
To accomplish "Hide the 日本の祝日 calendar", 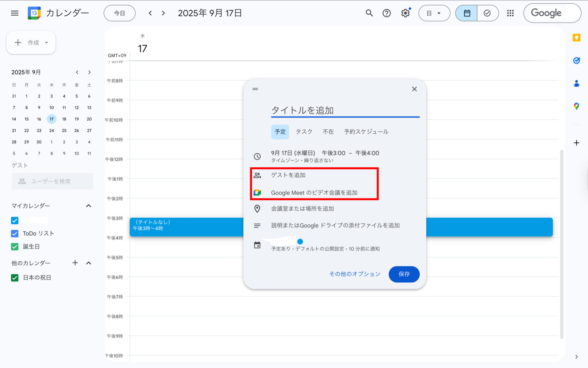I will pyautogui.click(x=15, y=278).
